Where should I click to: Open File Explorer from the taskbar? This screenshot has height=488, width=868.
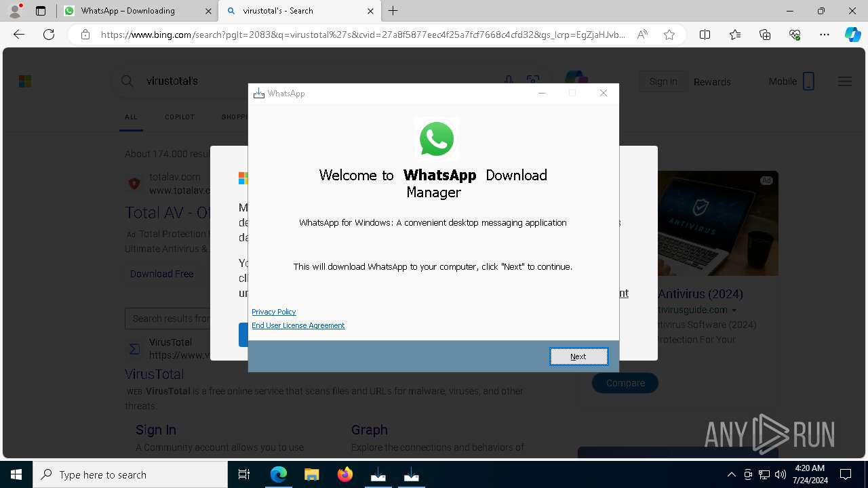click(311, 474)
